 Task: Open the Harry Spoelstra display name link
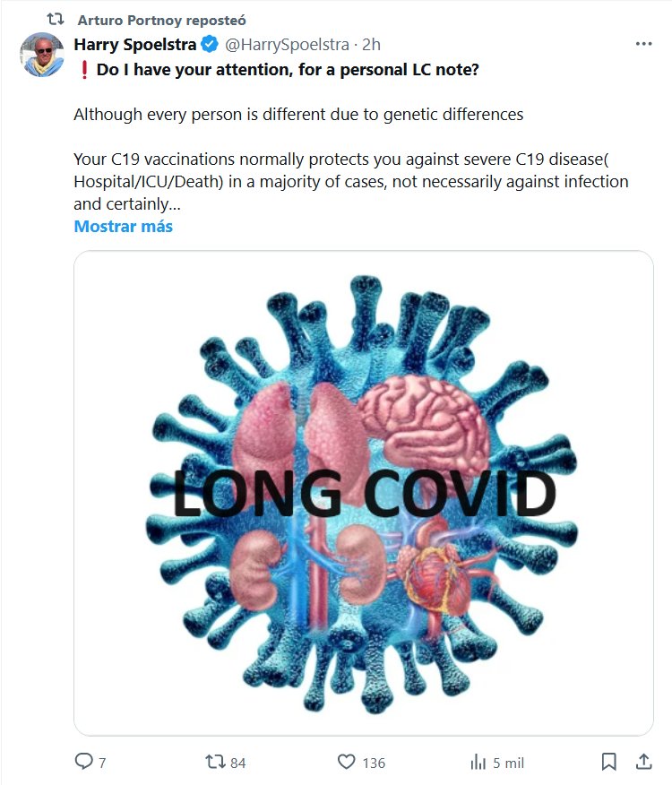coord(135,44)
